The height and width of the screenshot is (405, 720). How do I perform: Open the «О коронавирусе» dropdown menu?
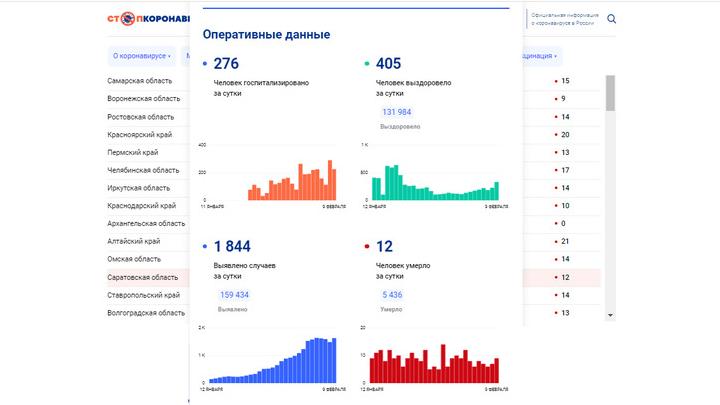point(141,56)
